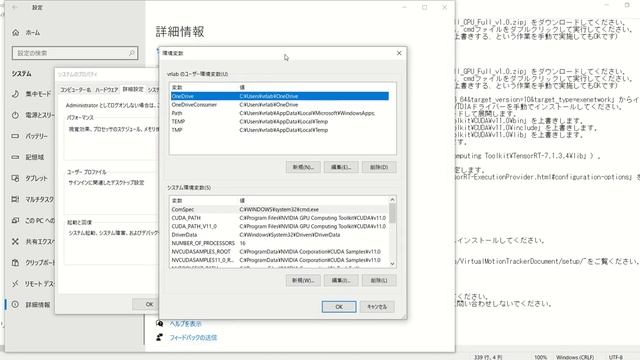
Task: Click 削除(L) button for system variables
Action: point(379,280)
